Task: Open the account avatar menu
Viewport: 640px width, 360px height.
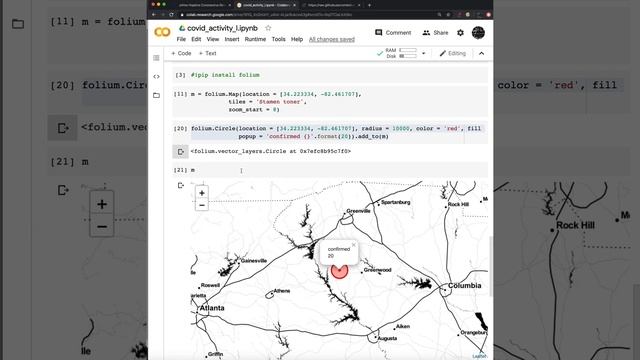Action: (x=478, y=33)
